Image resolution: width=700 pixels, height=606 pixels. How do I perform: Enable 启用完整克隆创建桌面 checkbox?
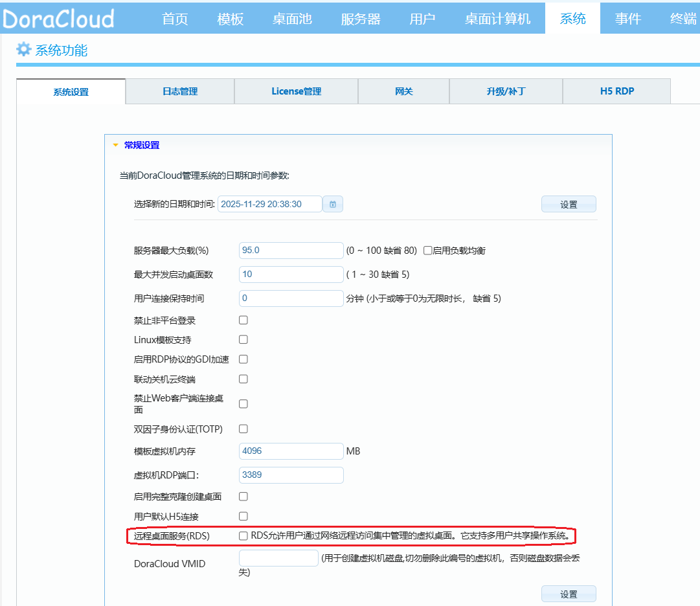pyautogui.click(x=243, y=497)
